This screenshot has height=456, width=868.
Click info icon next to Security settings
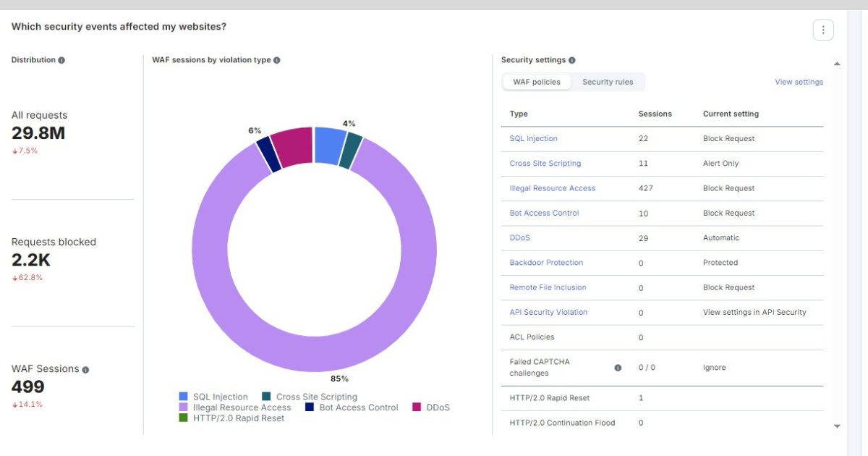click(572, 60)
